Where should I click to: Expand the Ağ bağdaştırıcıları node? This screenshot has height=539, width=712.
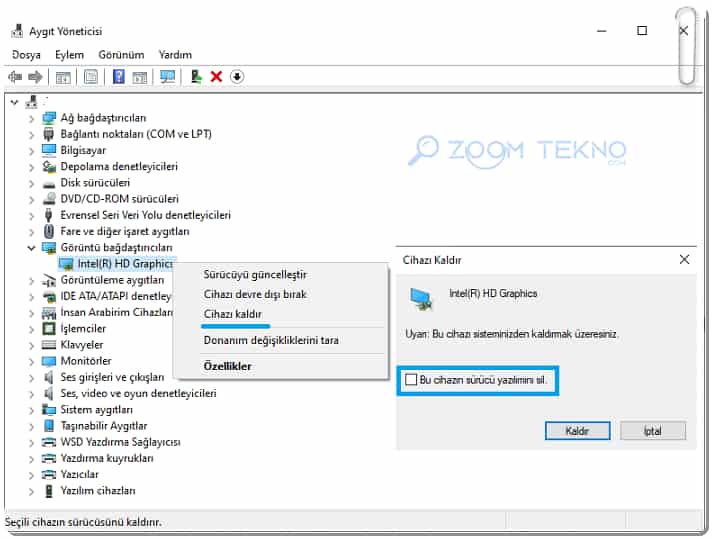31,119
